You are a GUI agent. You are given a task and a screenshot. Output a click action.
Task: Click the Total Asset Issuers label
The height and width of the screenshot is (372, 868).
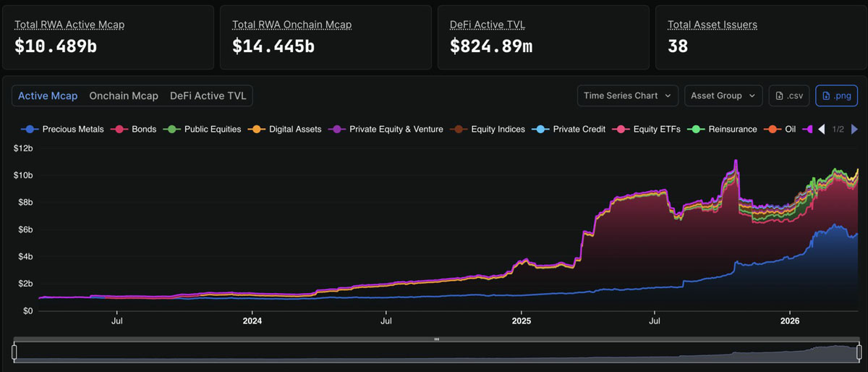712,25
